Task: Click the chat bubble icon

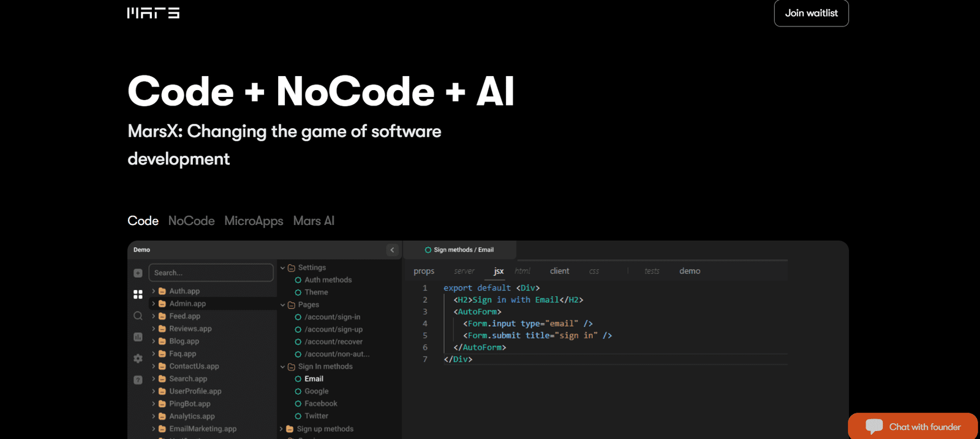Action: click(x=874, y=426)
